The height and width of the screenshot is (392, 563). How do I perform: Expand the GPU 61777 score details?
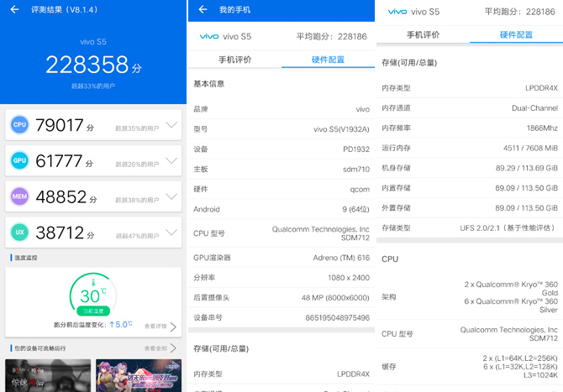pos(171,160)
